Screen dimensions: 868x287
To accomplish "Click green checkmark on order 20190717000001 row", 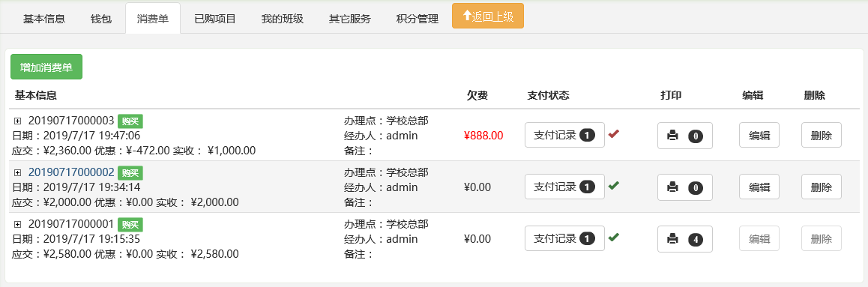I will (613, 238).
